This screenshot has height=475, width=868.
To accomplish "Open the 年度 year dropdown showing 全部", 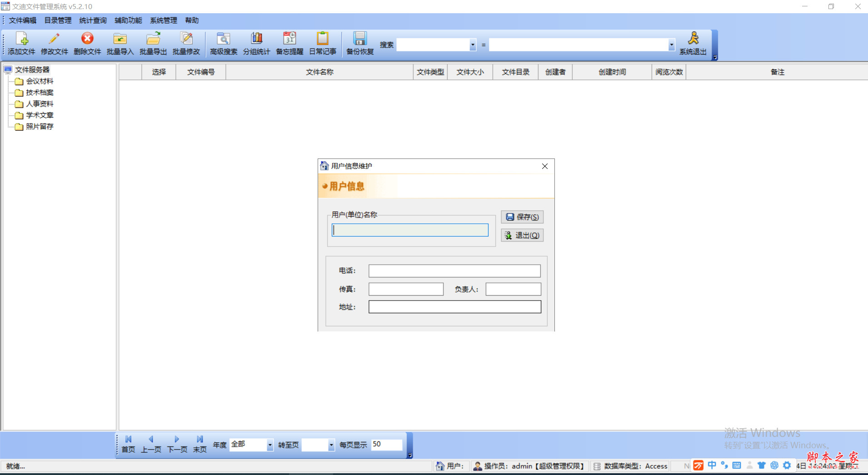I will tap(269, 445).
